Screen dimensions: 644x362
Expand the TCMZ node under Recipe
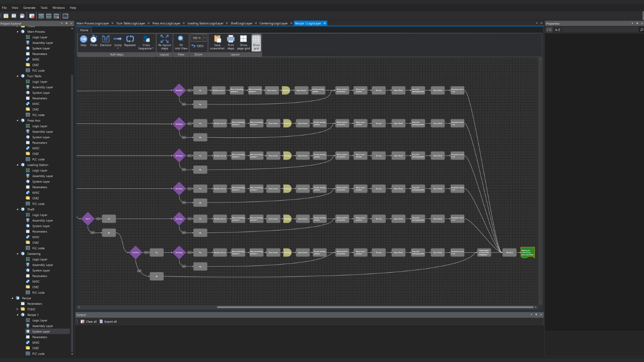tap(17, 309)
